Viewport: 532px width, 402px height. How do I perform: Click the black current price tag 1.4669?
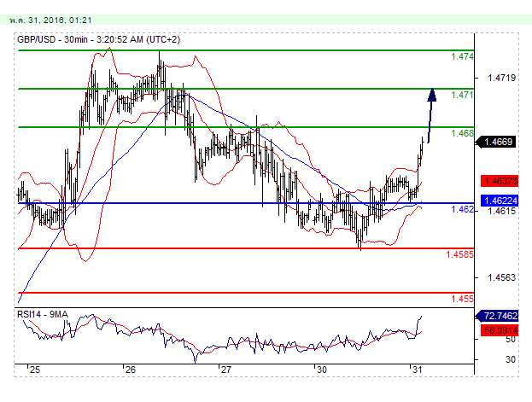click(496, 142)
